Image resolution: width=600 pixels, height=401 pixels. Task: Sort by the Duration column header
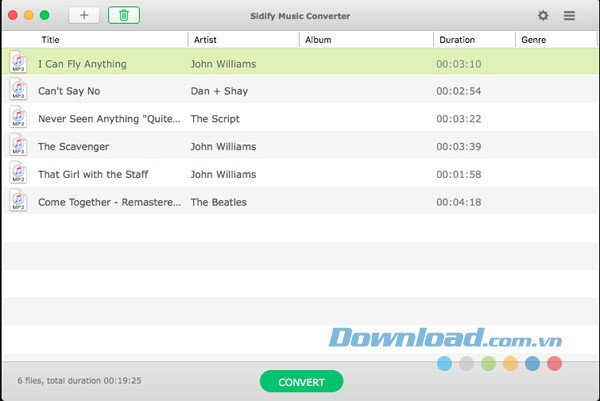[457, 40]
